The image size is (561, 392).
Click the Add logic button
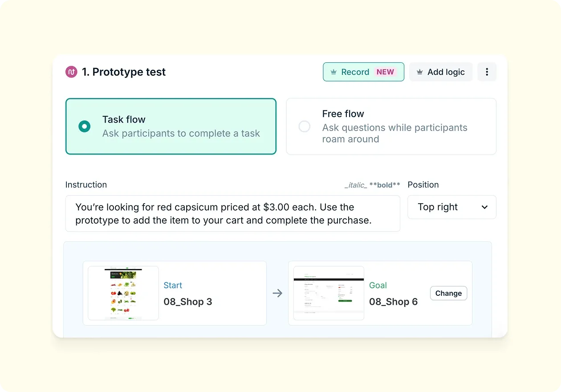pyautogui.click(x=441, y=72)
